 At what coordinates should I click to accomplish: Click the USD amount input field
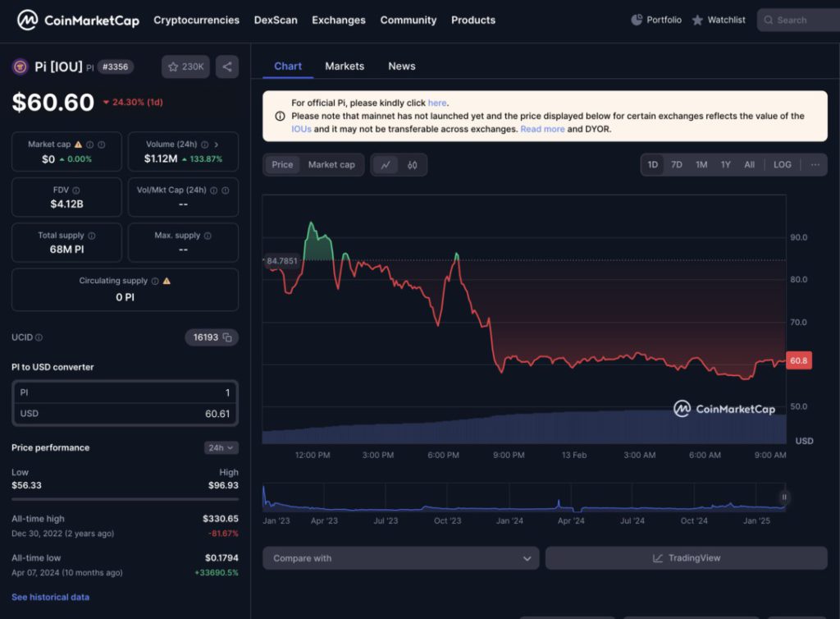click(x=125, y=414)
